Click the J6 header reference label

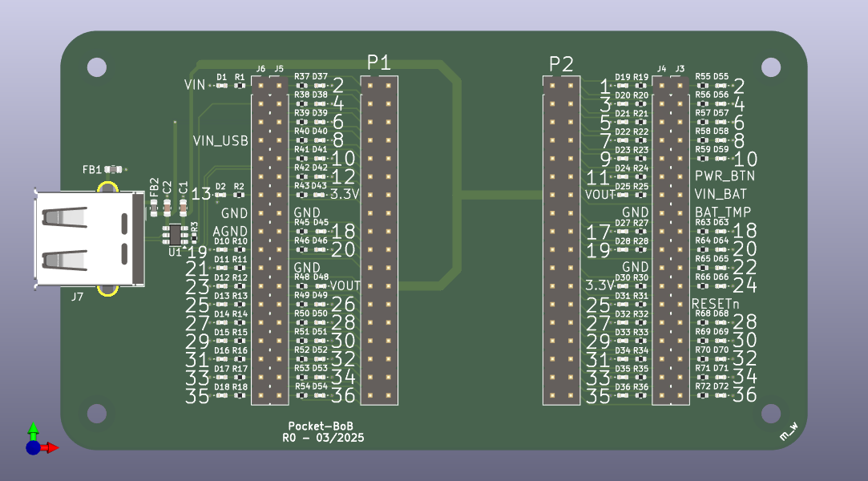(260, 69)
